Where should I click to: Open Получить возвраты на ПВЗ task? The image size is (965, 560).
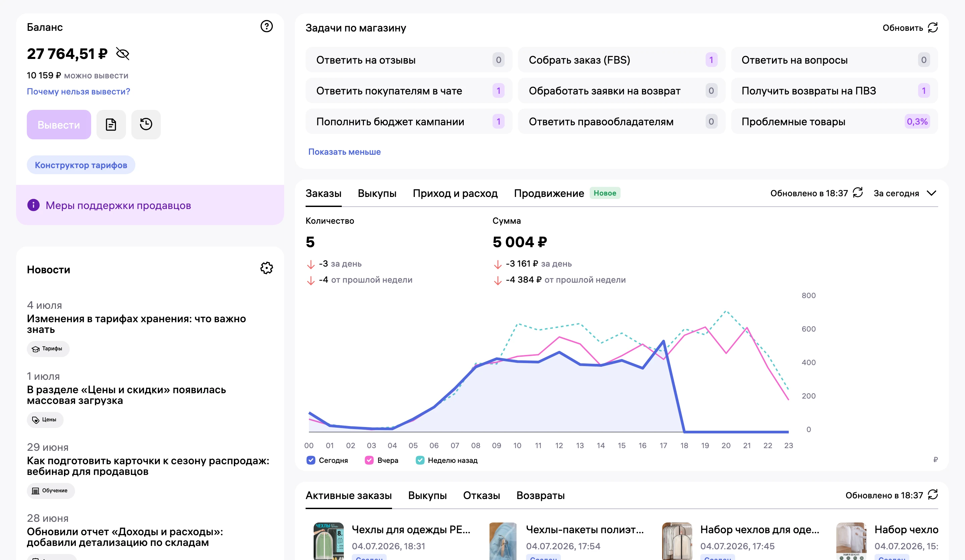(834, 91)
